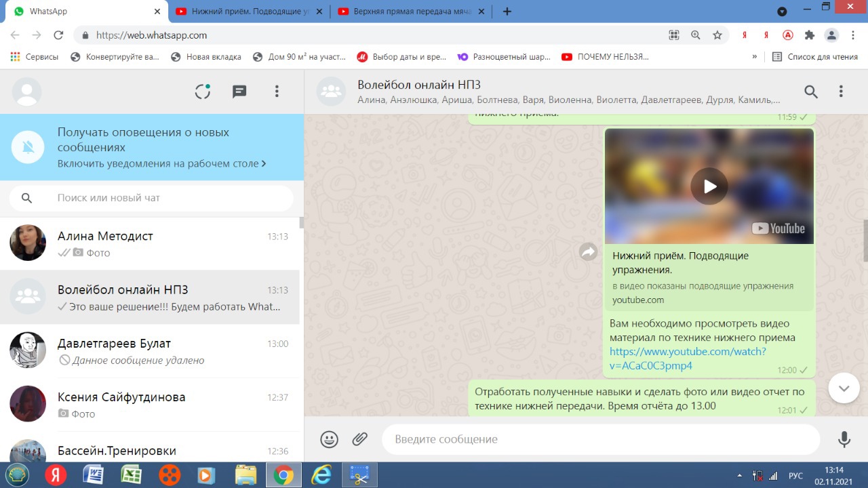The height and width of the screenshot is (488, 868).
Task: Search within the Волейбол онлайн НПЗ chat
Action: pyautogui.click(x=810, y=91)
